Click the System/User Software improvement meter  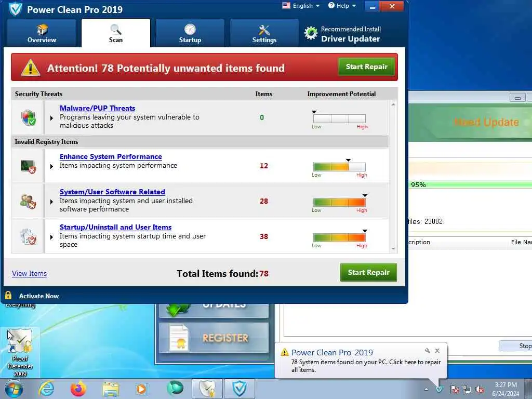pyautogui.click(x=339, y=202)
